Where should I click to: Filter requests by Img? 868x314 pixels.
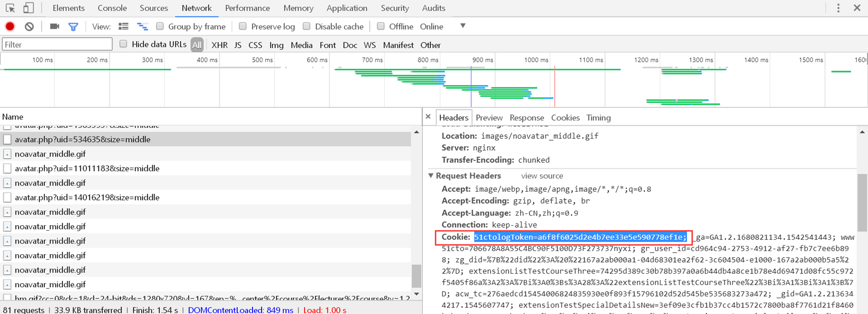click(x=277, y=45)
